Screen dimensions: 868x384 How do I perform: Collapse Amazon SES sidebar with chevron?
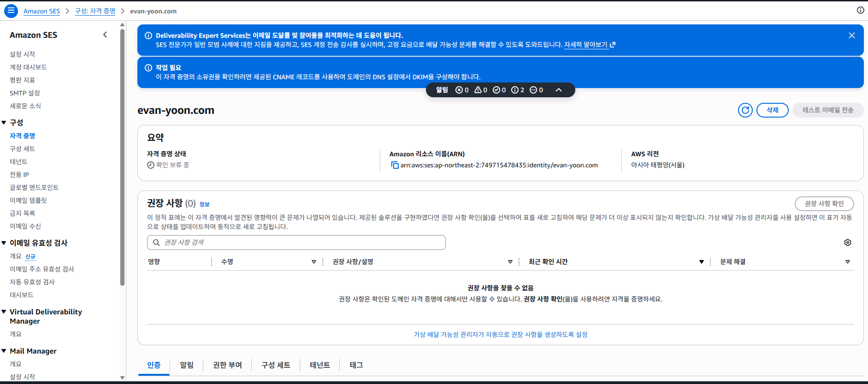(x=105, y=35)
